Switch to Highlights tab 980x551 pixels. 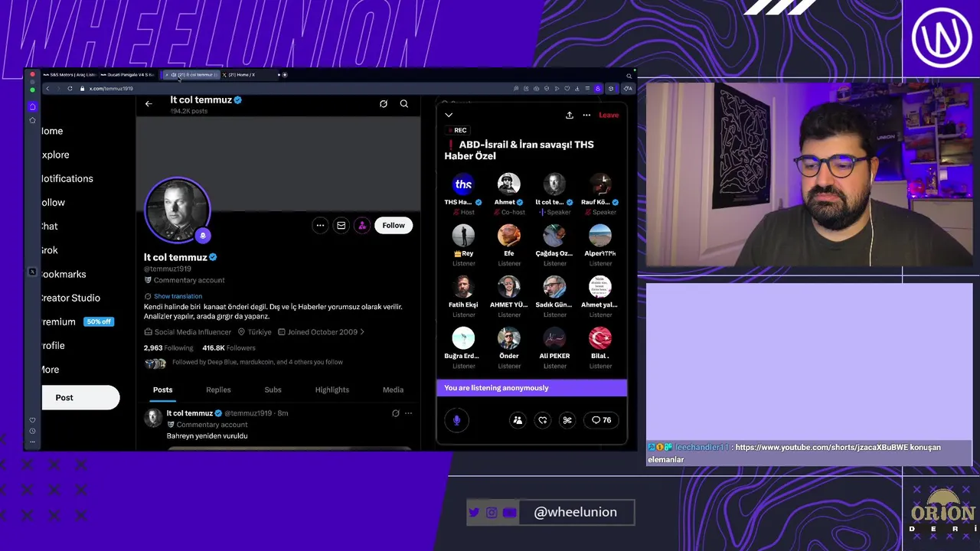coord(332,390)
